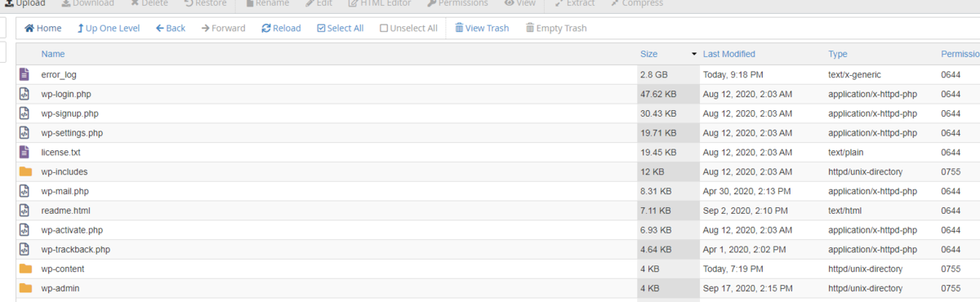980x302 pixels.
Task: Open the HTML Editor toolbar item
Action: (381, 3)
